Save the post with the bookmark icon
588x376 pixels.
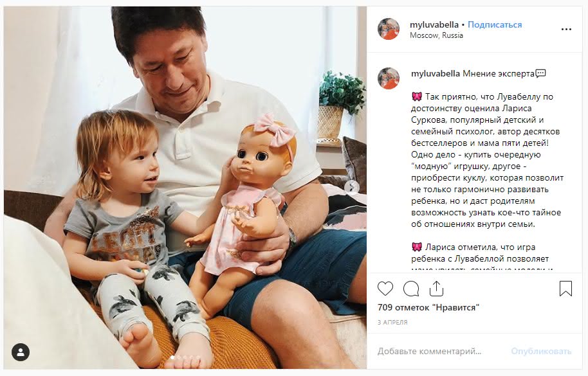[x=565, y=289]
